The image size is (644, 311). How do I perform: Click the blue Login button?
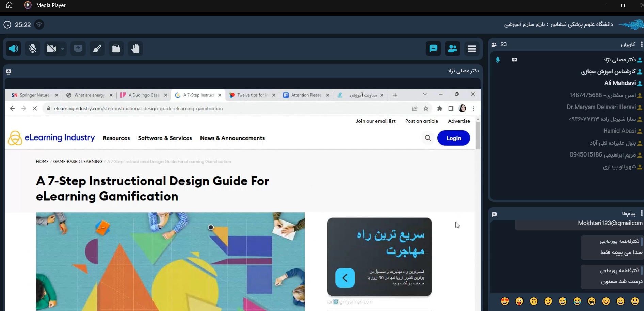coord(453,138)
